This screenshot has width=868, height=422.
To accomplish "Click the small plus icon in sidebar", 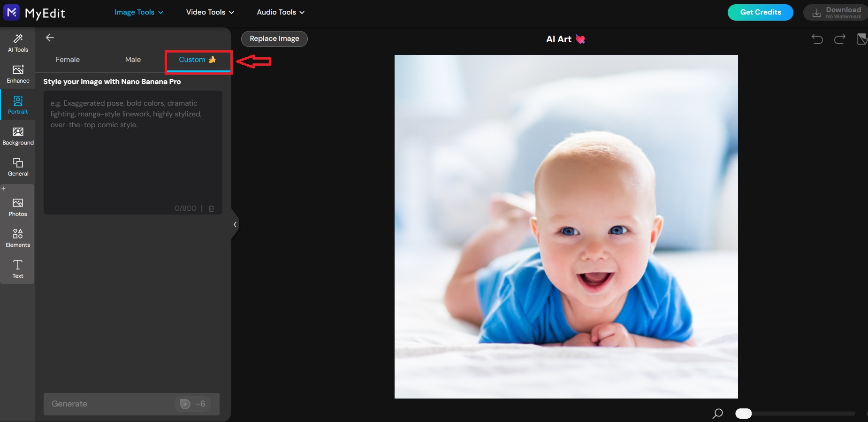I will 4,188.
